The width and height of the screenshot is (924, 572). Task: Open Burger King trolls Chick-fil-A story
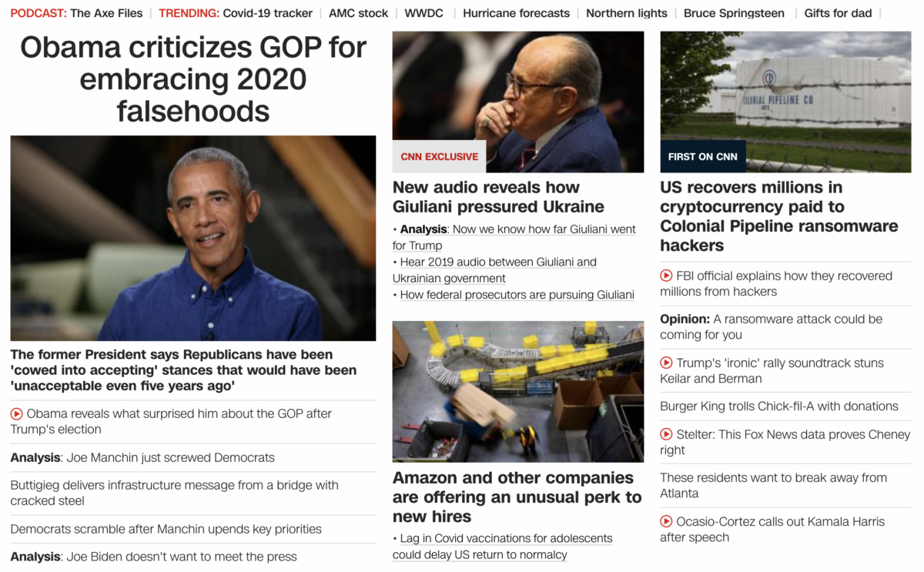(x=779, y=406)
